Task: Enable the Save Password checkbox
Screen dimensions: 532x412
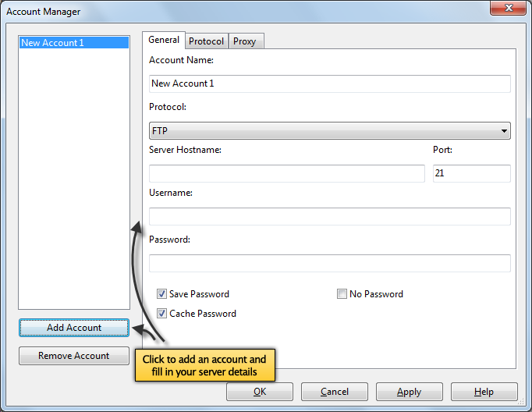Action: click(x=161, y=294)
